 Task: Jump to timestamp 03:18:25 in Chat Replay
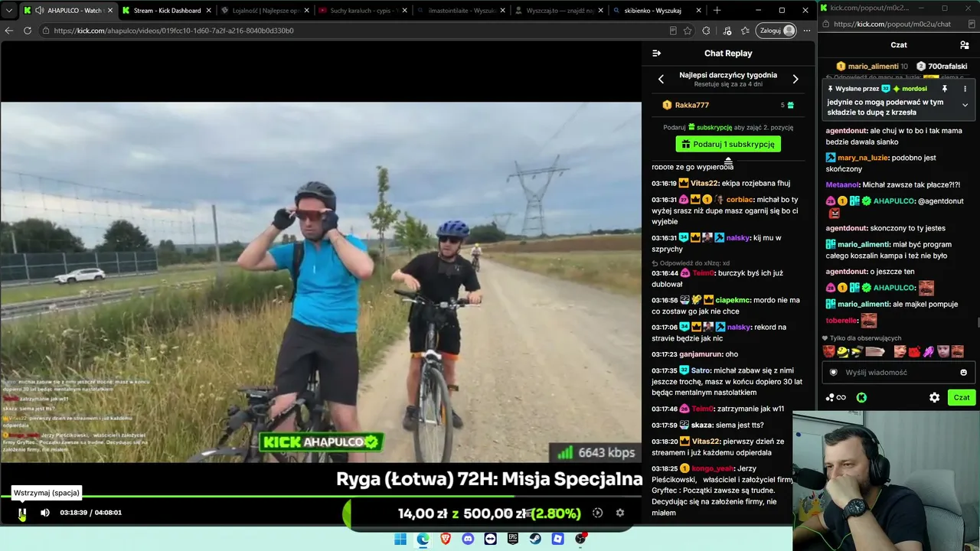click(664, 468)
